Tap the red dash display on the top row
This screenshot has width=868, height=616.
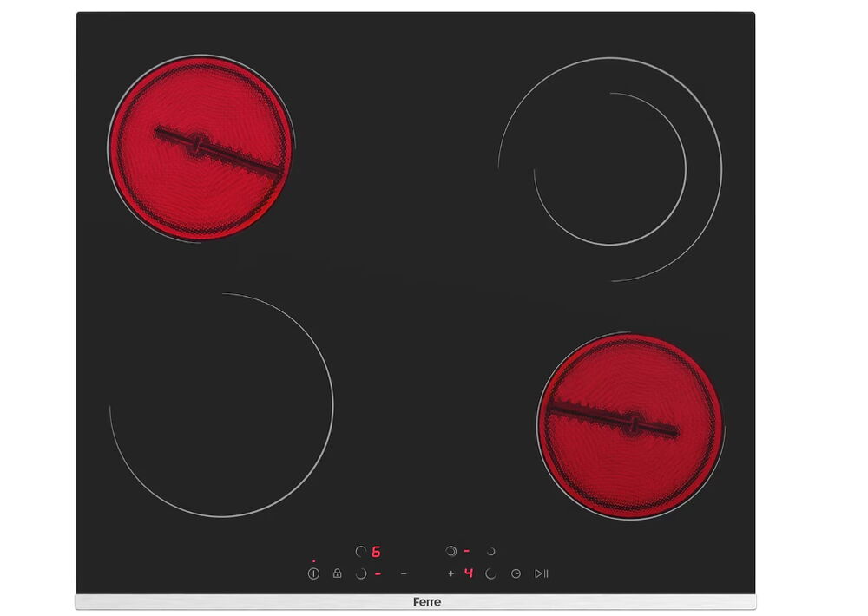pyautogui.click(x=467, y=551)
